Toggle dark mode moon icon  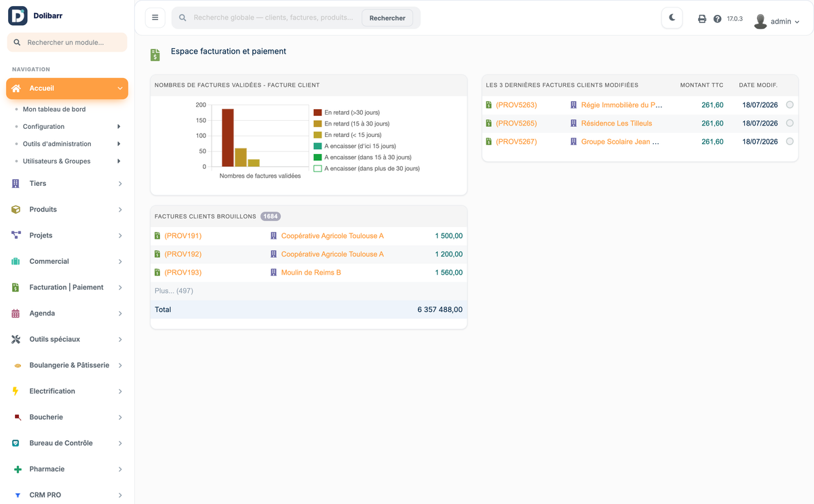[672, 18]
